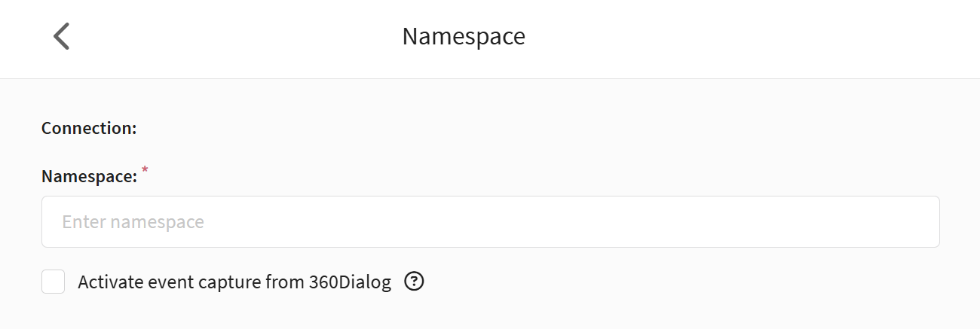
Task: Return to previous screen via back icon
Action: 61,36
